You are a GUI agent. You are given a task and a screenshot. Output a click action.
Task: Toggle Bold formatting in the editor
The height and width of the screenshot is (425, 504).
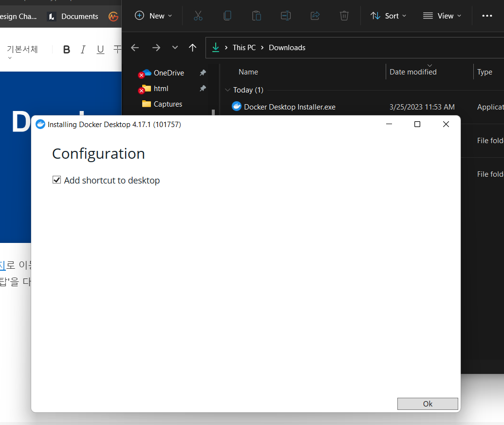[x=67, y=50]
